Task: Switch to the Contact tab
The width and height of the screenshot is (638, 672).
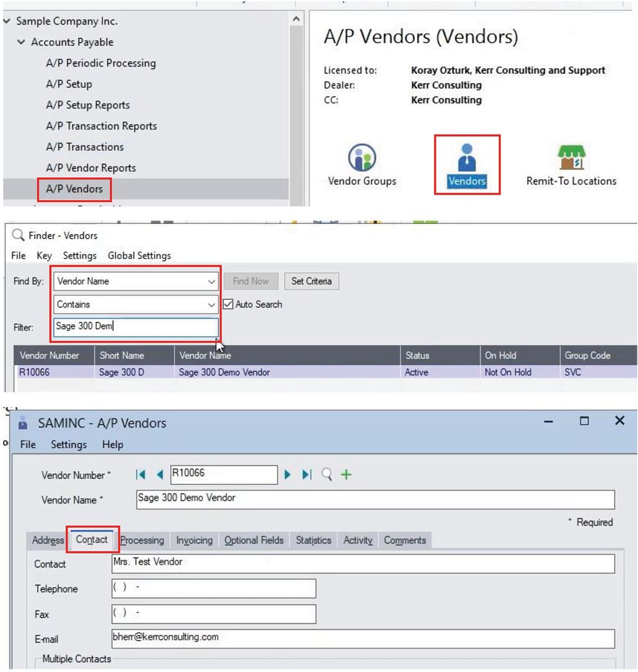Action: coord(91,539)
